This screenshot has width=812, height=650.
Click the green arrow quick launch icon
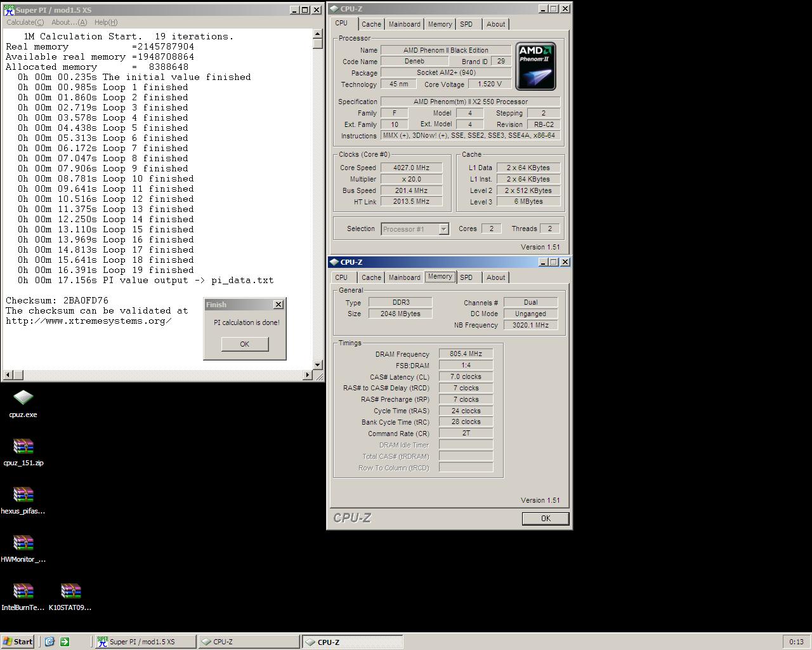[x=64, y=642]
